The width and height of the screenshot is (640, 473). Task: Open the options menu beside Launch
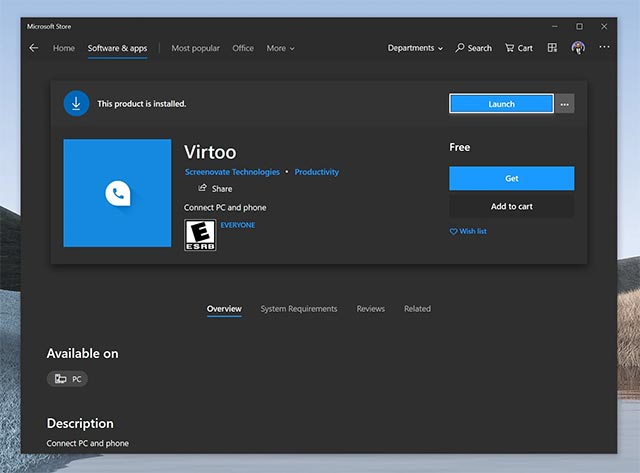point(565,104)
